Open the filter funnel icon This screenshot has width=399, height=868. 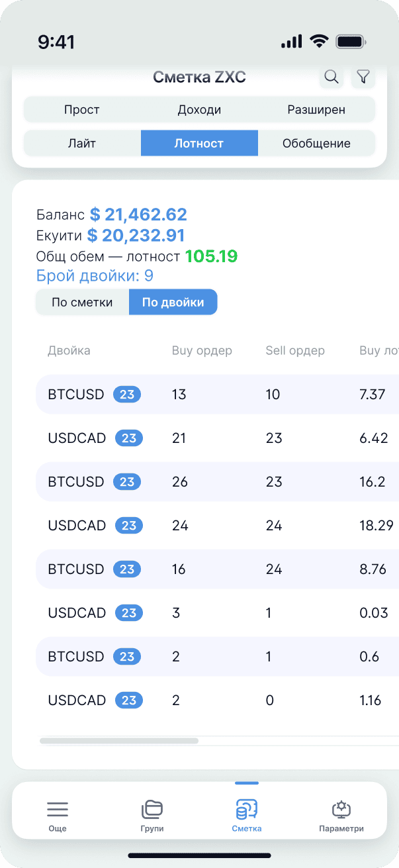click(x=363, y=77)
